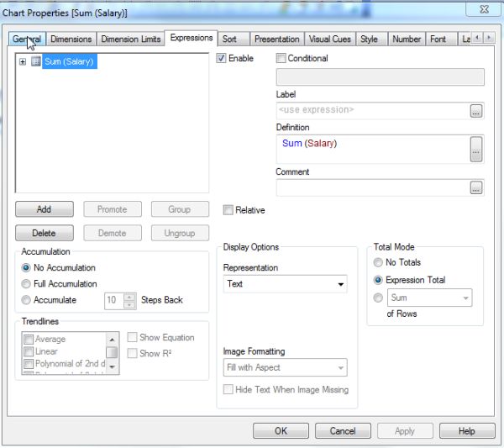This screenshot has width=504, height=448.
Task: Select the Accumulate steps back radio button
Action: 26,300
